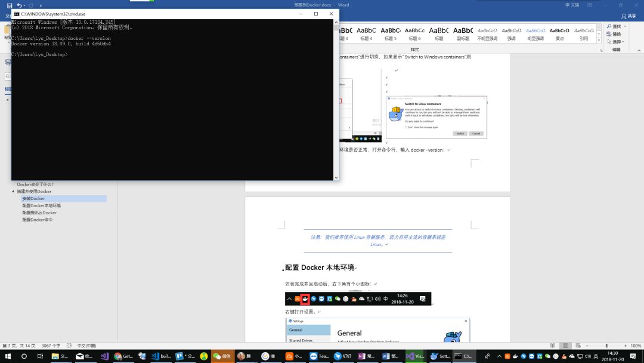Open File Explorer on the taskbar
Screen dimensions: 644x363
point(60,356)
